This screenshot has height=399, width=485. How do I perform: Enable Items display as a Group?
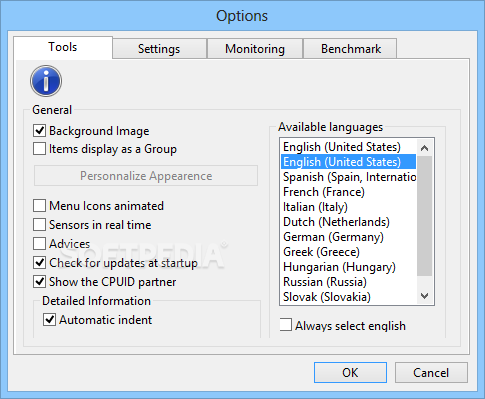coord(39,149)
